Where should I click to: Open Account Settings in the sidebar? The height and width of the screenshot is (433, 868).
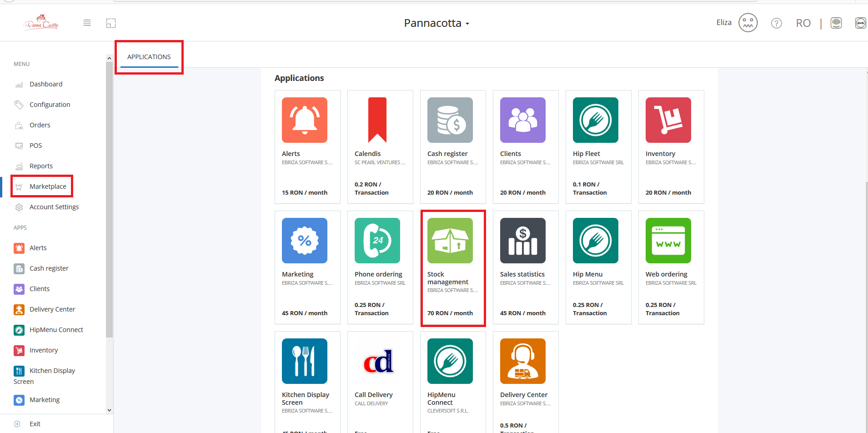pyautogui.click(x=54, y=207)
